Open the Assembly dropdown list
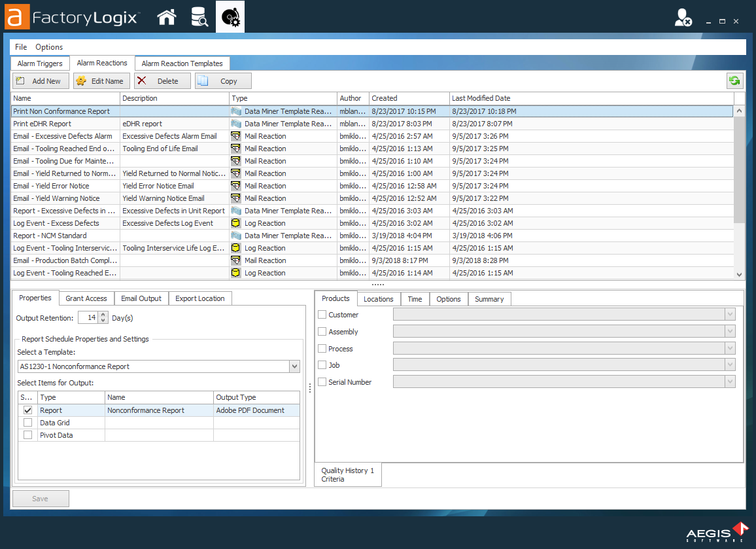The width and height of the screenshot is (756, 549). click(730, 332)
